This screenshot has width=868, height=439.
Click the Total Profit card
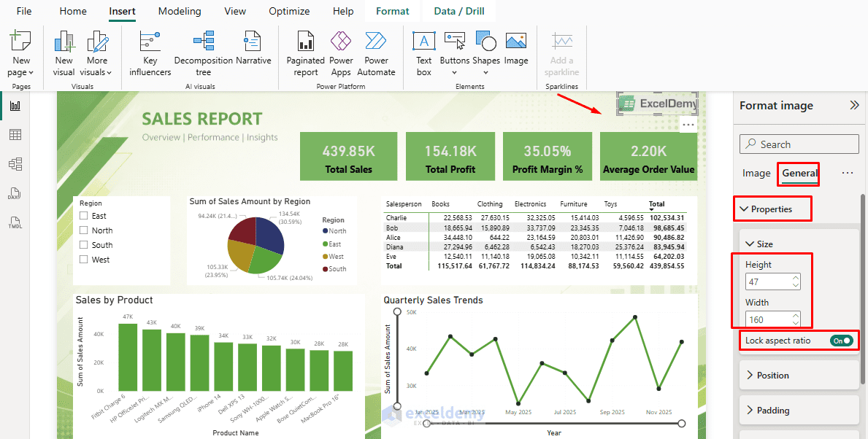click(x=450, y=157)
